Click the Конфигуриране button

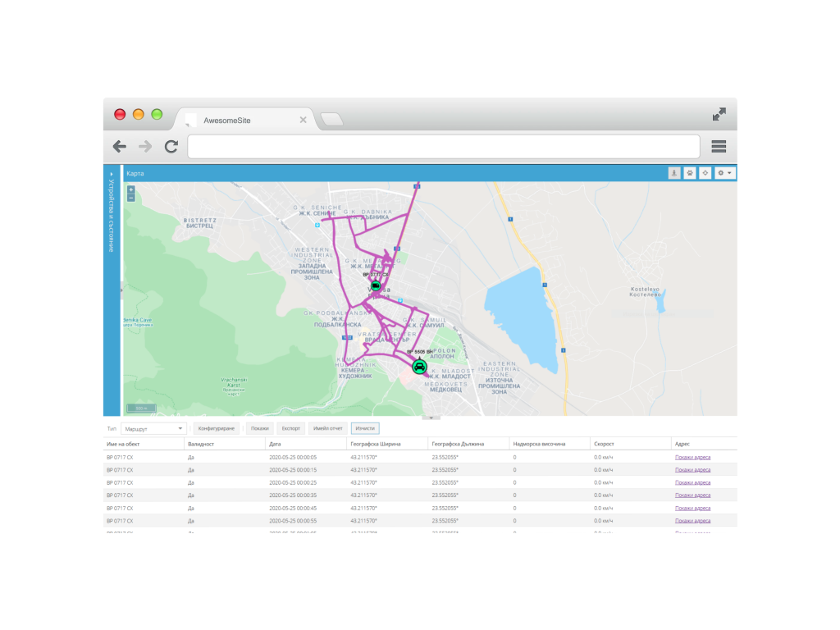click(217, 428)
